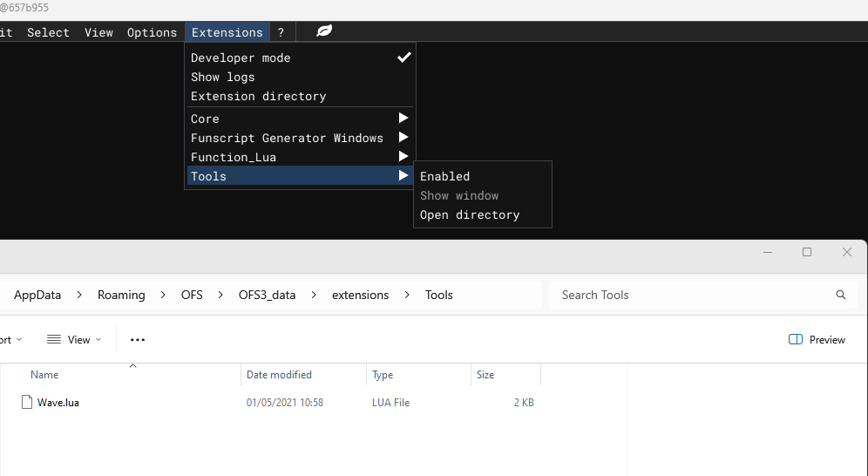
Task: Expand chevron after AppData breadcrumb
Action: pyautogui.click(x=79, y=295)
